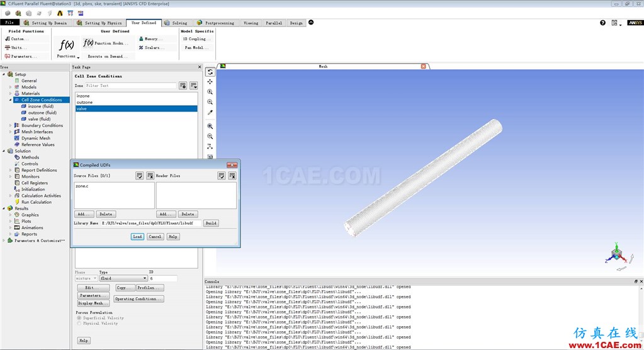Viewport: 644px width, 350px height.
Task: Click the Display Mesh button
Action: [93, 303]
